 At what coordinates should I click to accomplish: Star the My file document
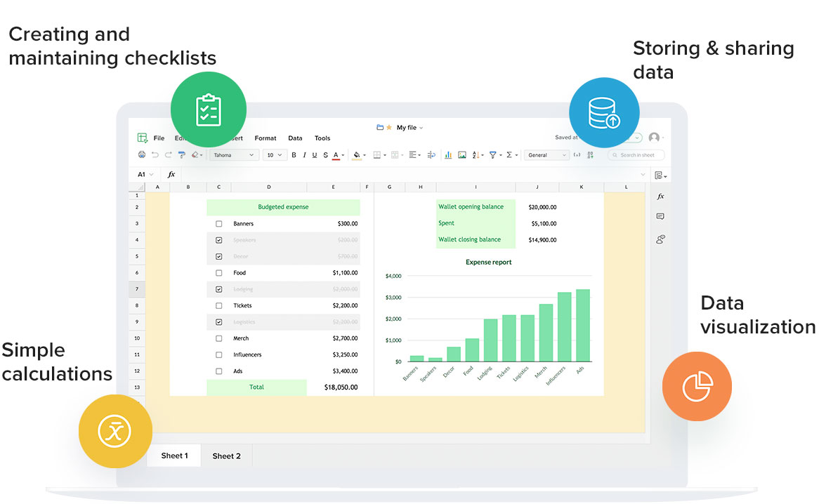pos(389,128)
